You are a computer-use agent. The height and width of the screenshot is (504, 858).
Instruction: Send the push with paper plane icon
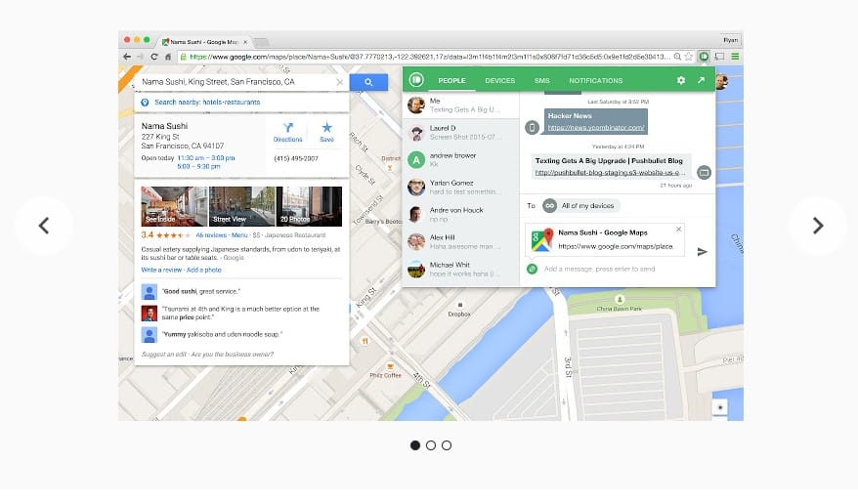(x=702, y=252)
